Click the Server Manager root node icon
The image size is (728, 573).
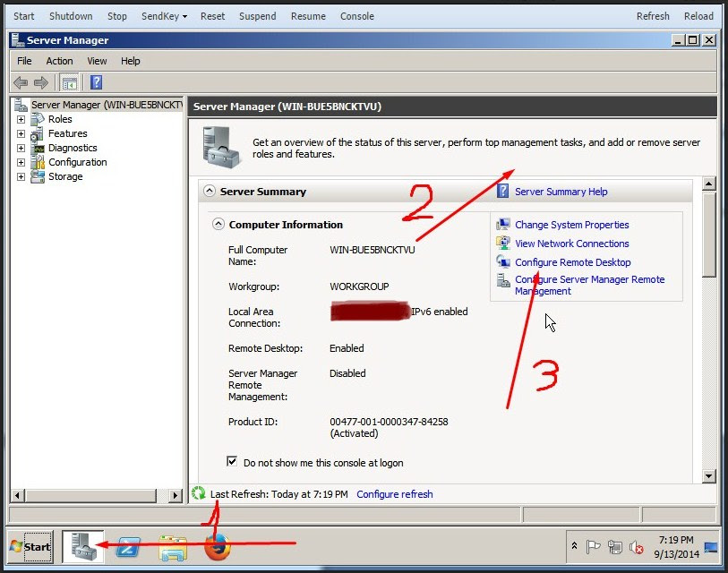(21, 105)
